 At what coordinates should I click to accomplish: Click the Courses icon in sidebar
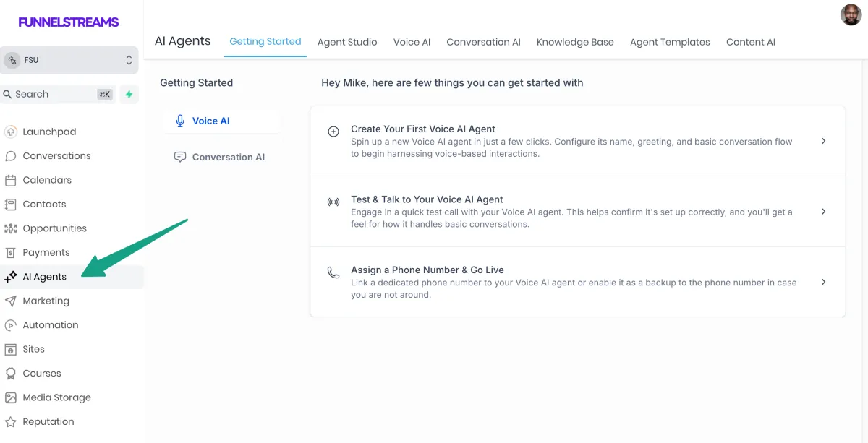click(x=10, y=374)
